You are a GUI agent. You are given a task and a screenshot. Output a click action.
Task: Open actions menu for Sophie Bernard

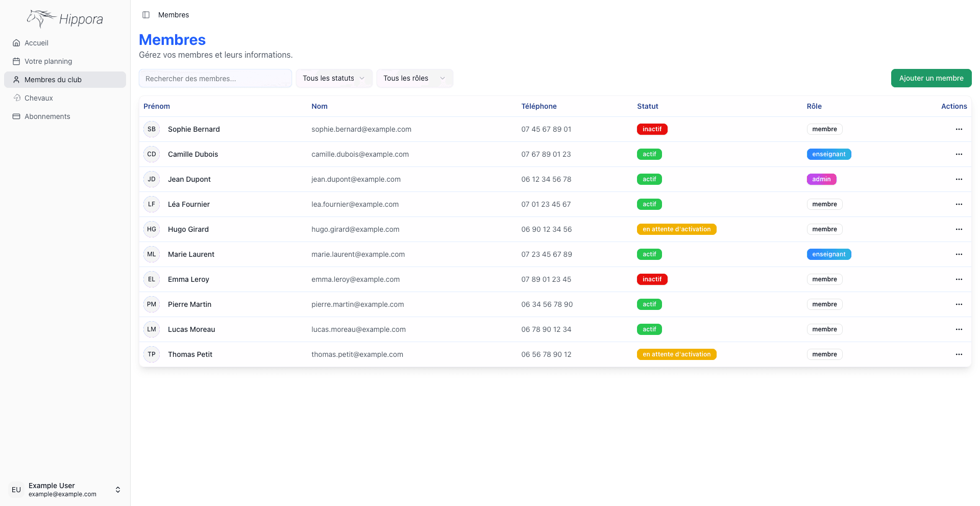point(959,129)
